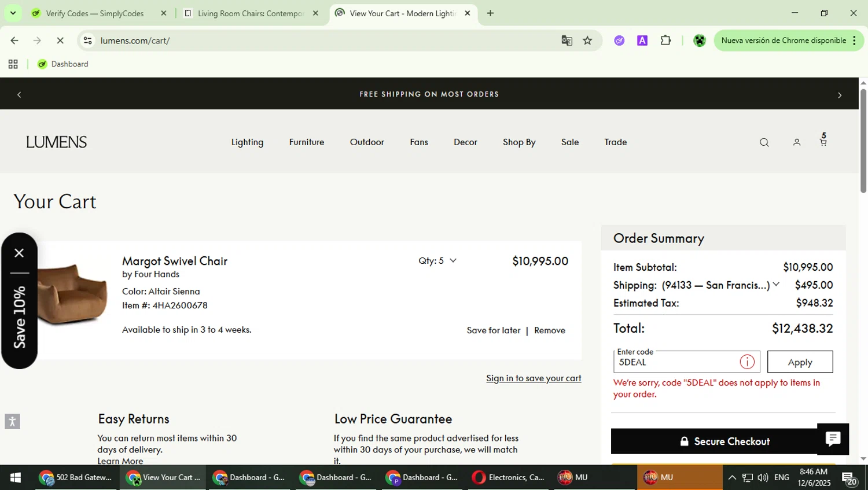Image resolution: width=868 pixels, height=490 pixels.
Task: Click the promo code info icon
Action: [x=747, y=362]
